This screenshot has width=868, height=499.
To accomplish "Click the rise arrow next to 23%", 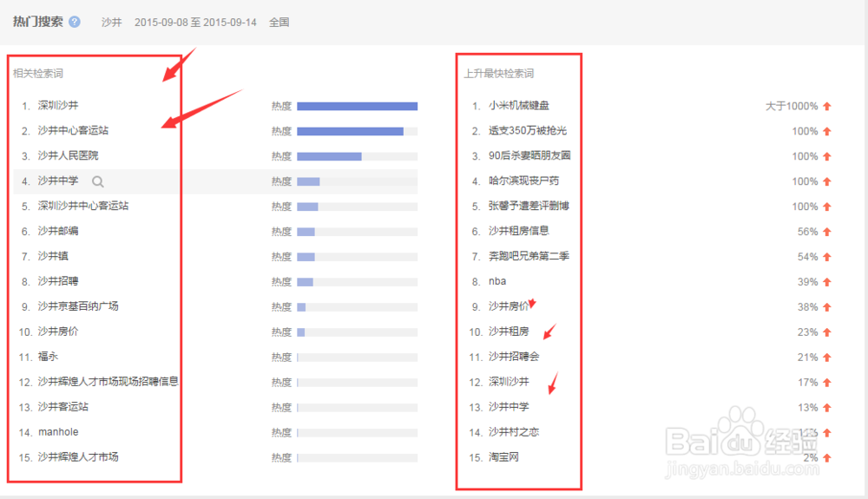I will [827, 332].
